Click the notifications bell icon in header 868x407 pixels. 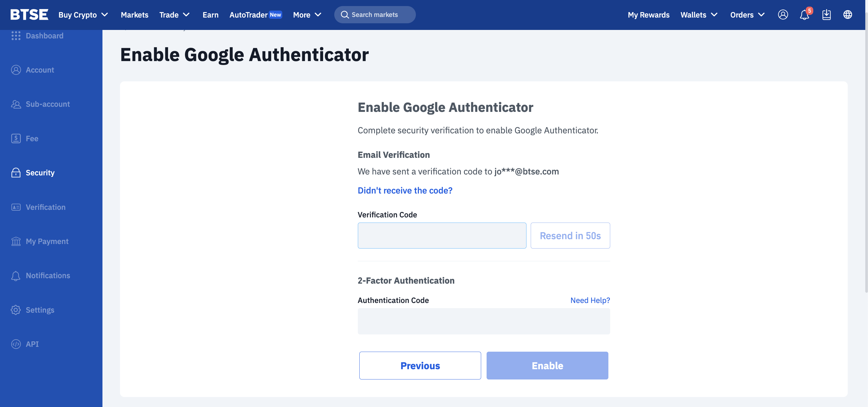point(804,15)
